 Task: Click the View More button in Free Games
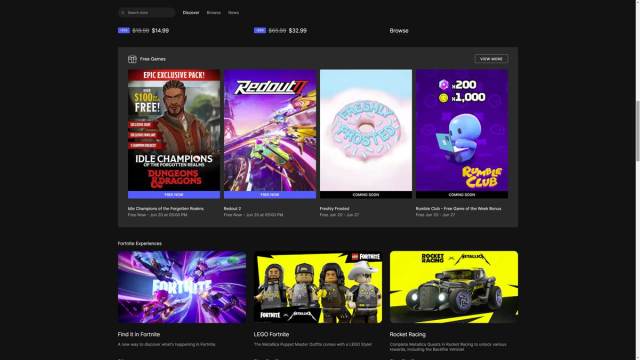pos(491,59)
